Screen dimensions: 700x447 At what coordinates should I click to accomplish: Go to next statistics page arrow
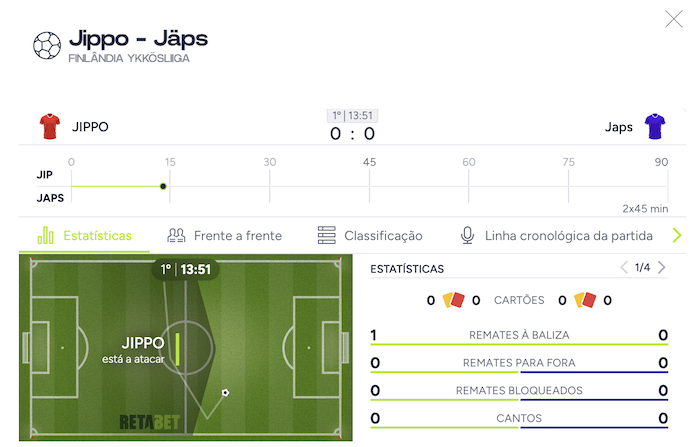click(x=662, y=267)
